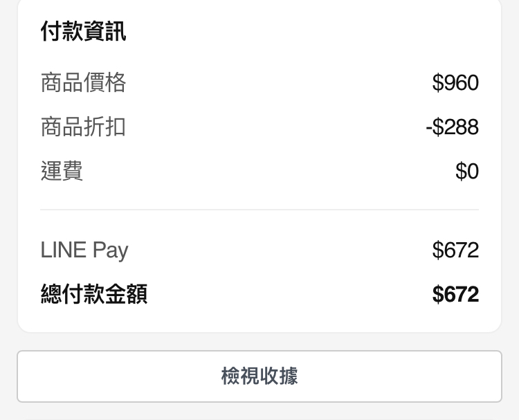Click the horizontal divider above LINE Pay
The image size is (519, 420).
pyautogui.click(x=259, y=209)
